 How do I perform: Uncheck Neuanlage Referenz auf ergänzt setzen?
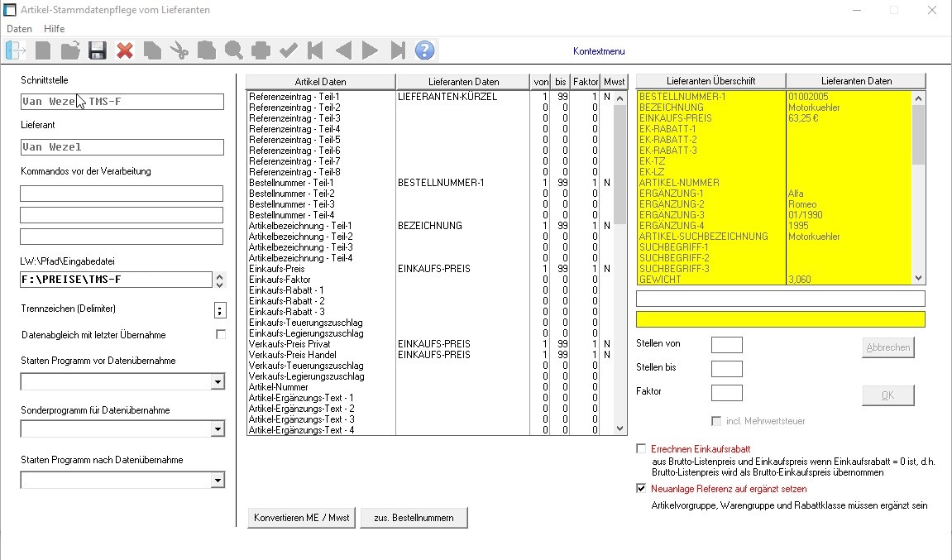[x=641, y=488]
